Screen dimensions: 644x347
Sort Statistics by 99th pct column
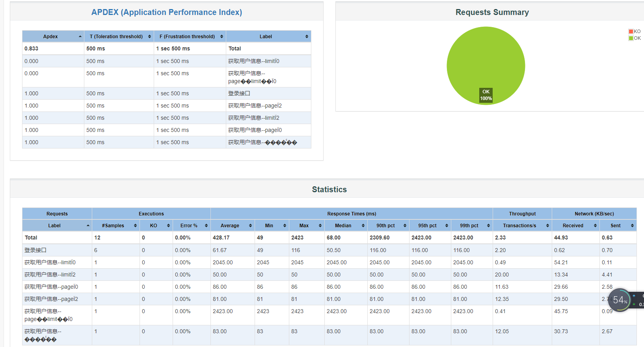[x=472, y=225]
